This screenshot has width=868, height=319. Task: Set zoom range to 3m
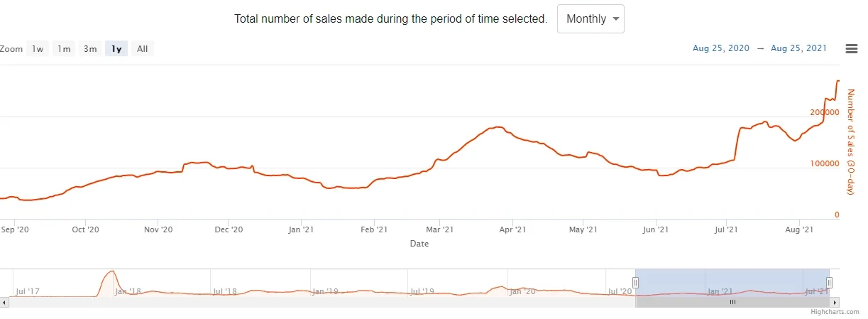90,49
